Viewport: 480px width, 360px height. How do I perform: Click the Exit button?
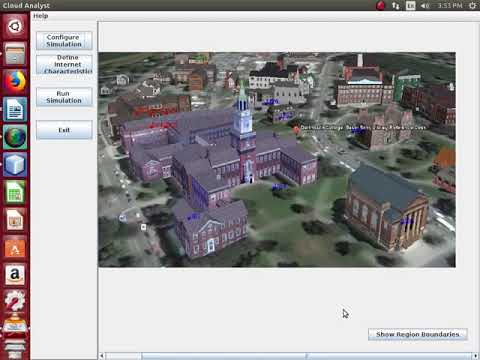64,130
